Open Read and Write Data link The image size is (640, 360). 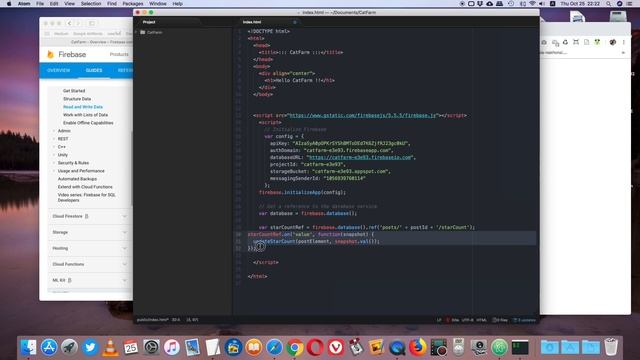tap(83, 107)
